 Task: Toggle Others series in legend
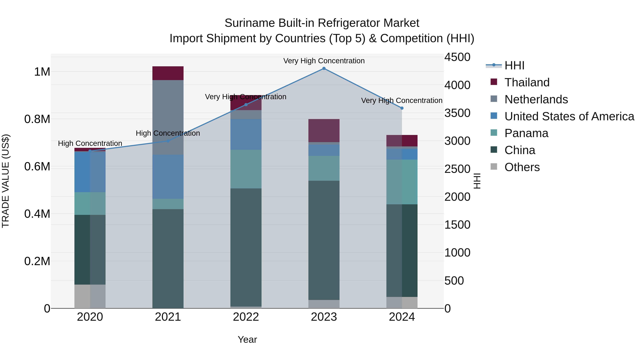(515, 167)
